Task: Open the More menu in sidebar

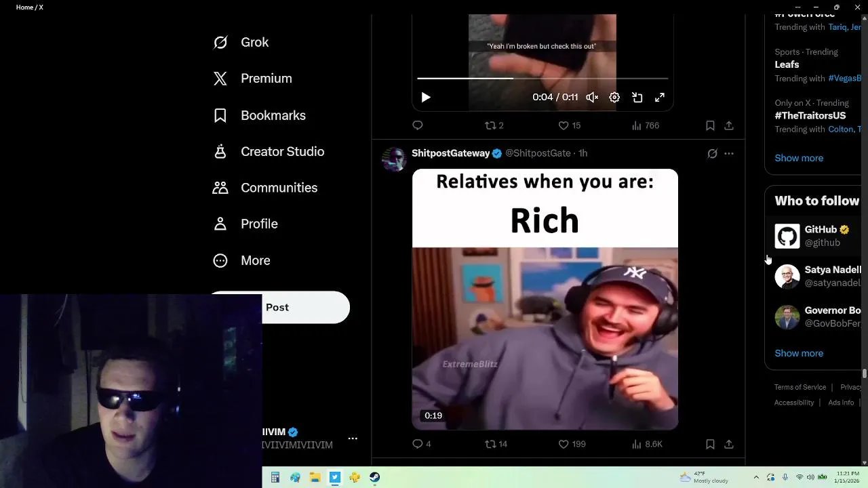Action: click(x=242, y=260)
